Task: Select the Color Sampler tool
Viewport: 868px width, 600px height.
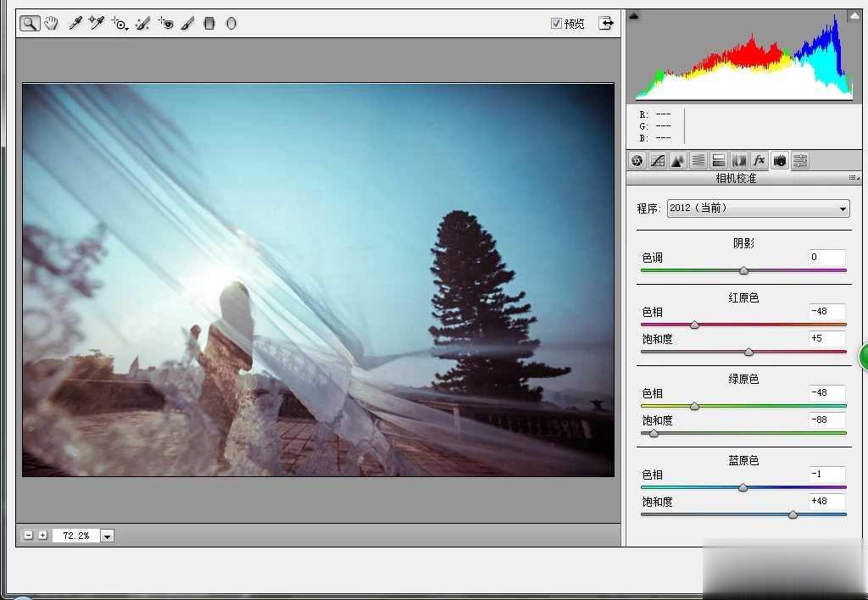Action: coord(97,24)
